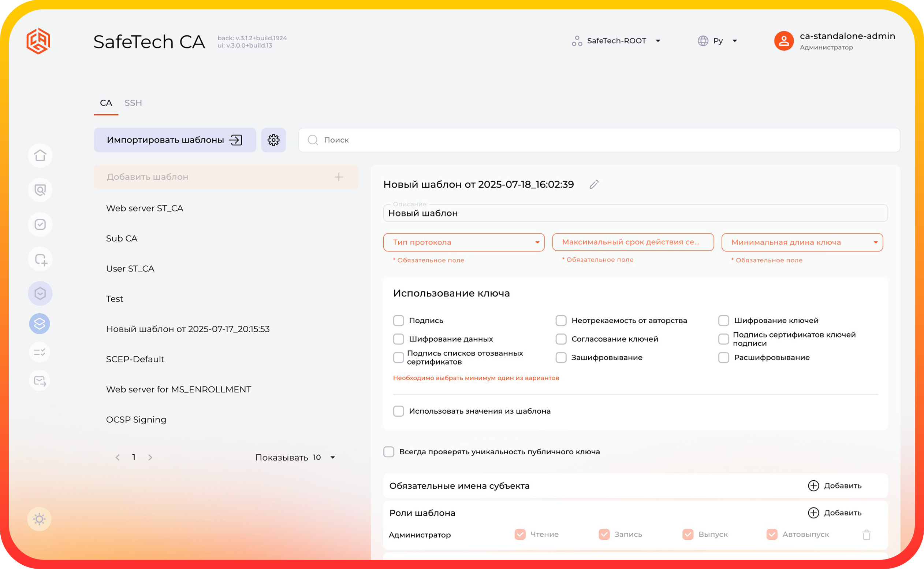Open the add request sidebar icon
The height and width of the screenshot is (569, 924).
click(40, 259)
